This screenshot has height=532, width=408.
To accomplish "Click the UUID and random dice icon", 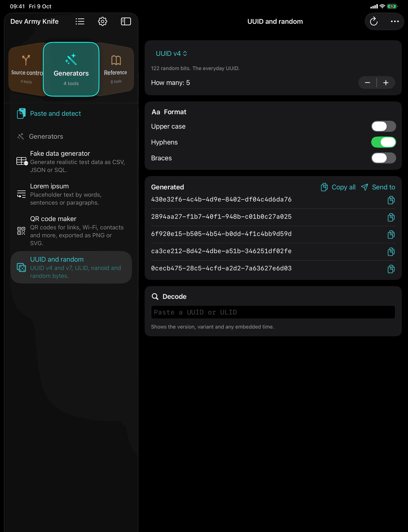I will point(21,268).
